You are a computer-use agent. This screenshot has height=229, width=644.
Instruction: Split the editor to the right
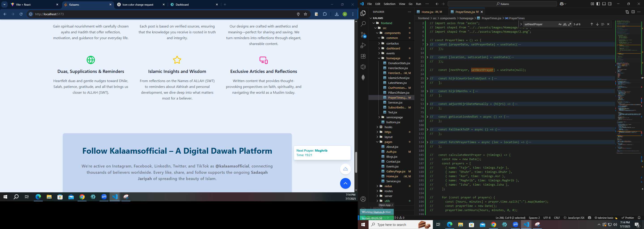point(633,12)
